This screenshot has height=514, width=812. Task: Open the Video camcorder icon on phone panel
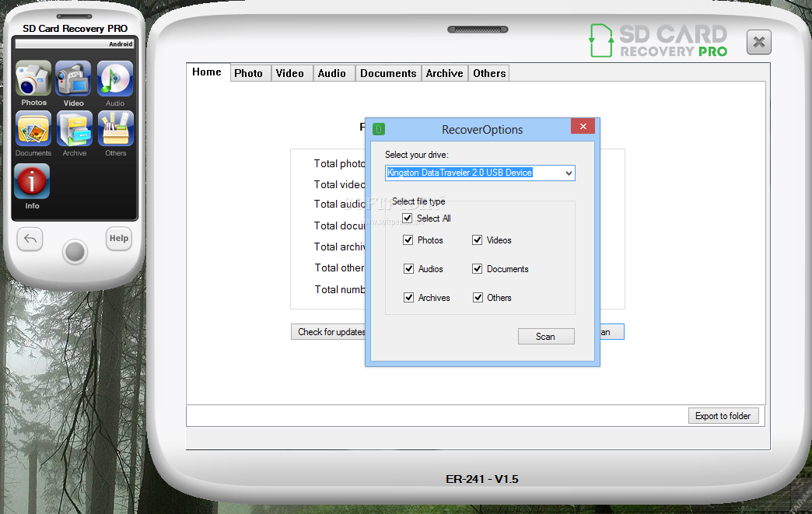[x=74, y=79]
